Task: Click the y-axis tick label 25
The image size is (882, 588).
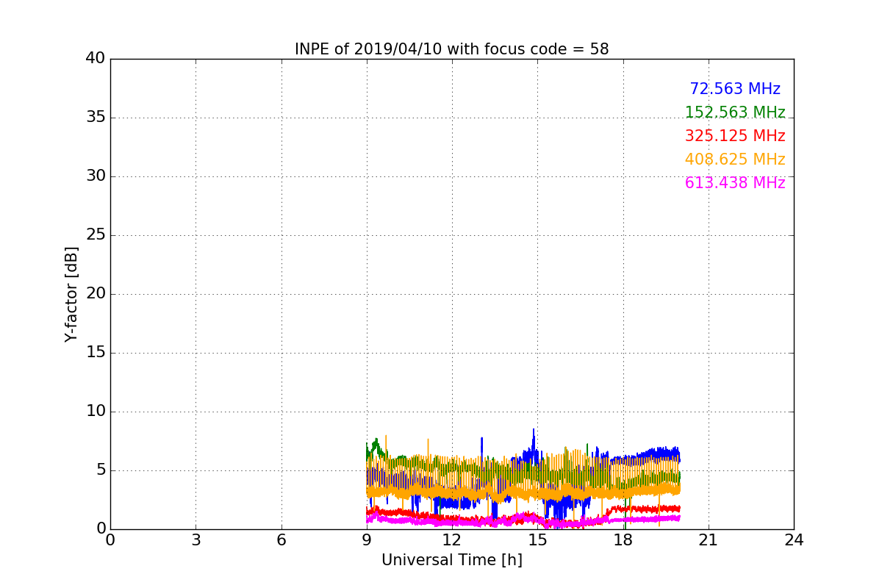Action: pyautogui.click(x=95, y=235)
